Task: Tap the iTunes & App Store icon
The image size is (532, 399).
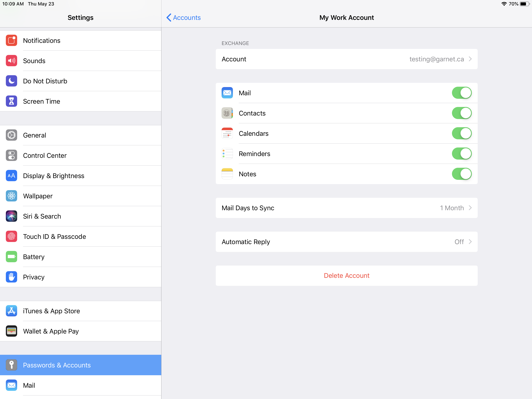Action: [x=11, y=311]
